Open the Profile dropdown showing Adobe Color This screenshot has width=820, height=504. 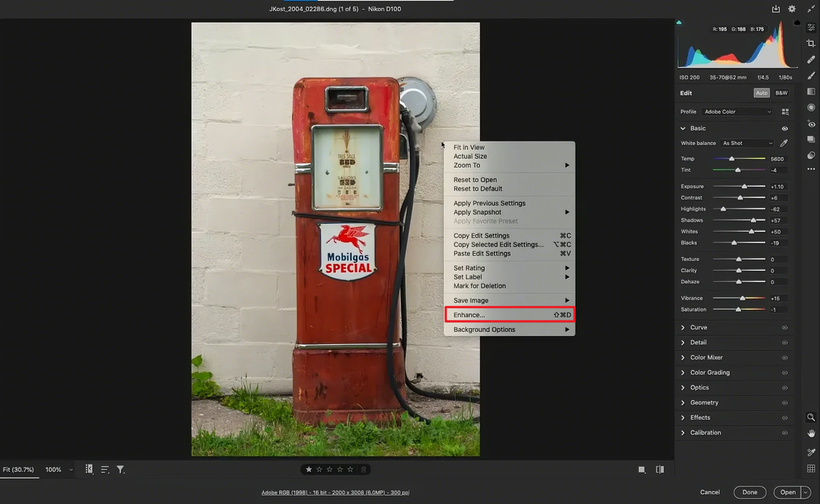click(737, 111)
